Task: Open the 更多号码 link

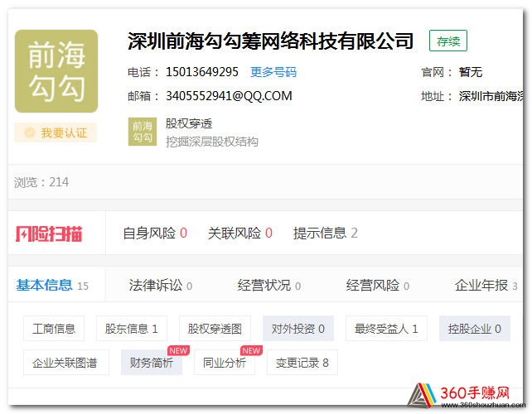Action: pyautogui.click(x=273, y=72)
